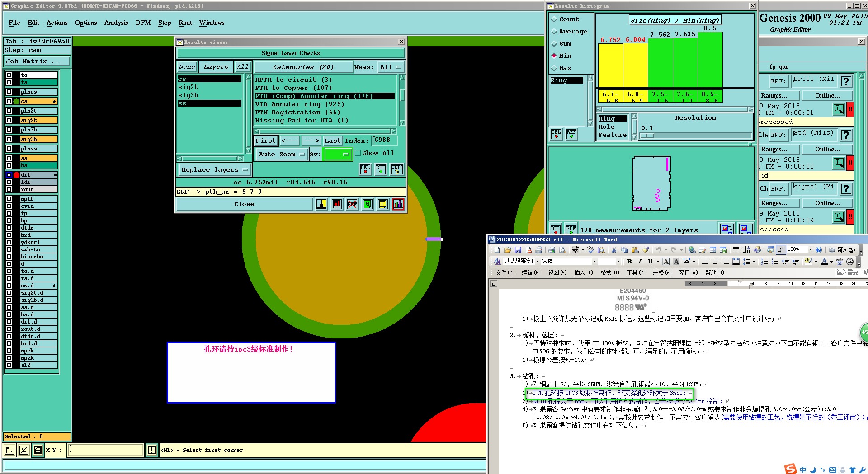The image size is (868, 474).
Task: Select the Average radio option
Action: tap(554, 32)
